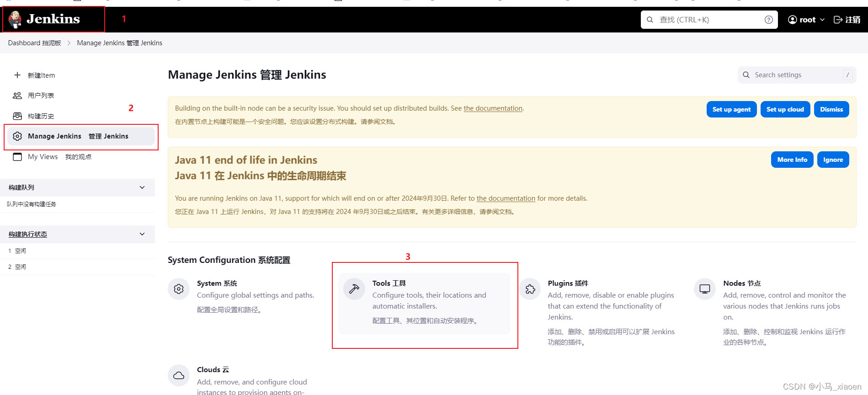Go to Dashboard 挡泥板 breadcrumb
This screenshot has width=868, height=395.
click(34, 43)
